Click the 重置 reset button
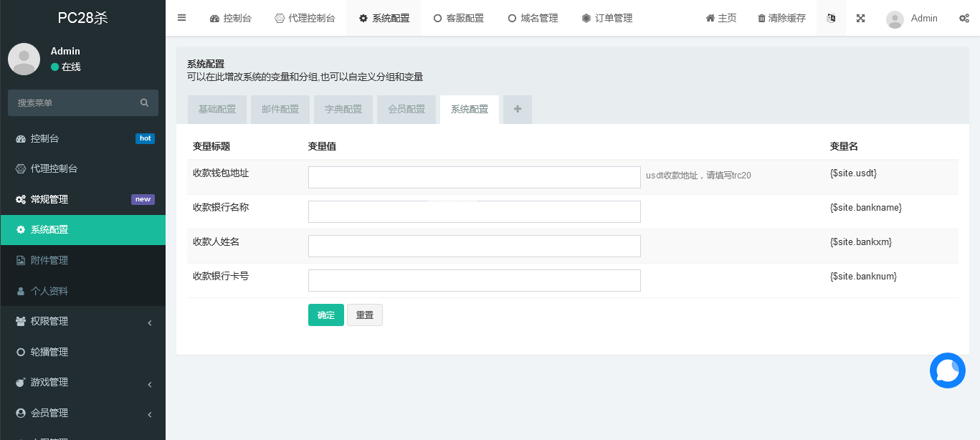The image size is (980, 440). pos(365,315)
